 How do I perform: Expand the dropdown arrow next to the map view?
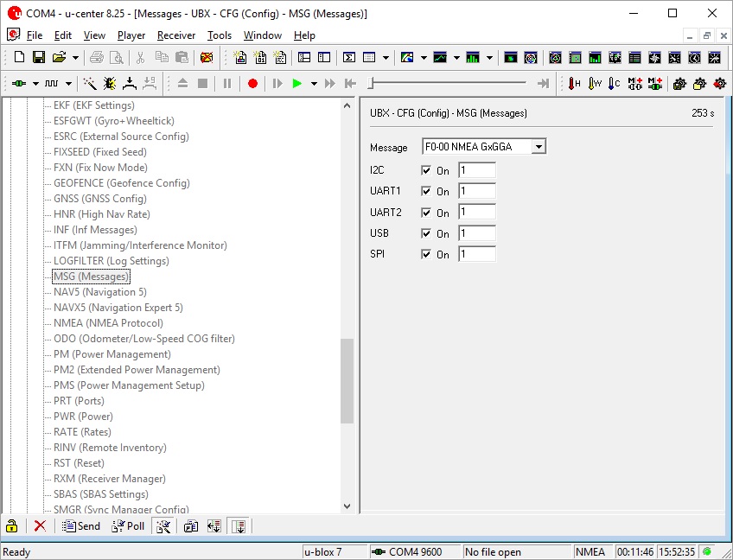[424, 58]
